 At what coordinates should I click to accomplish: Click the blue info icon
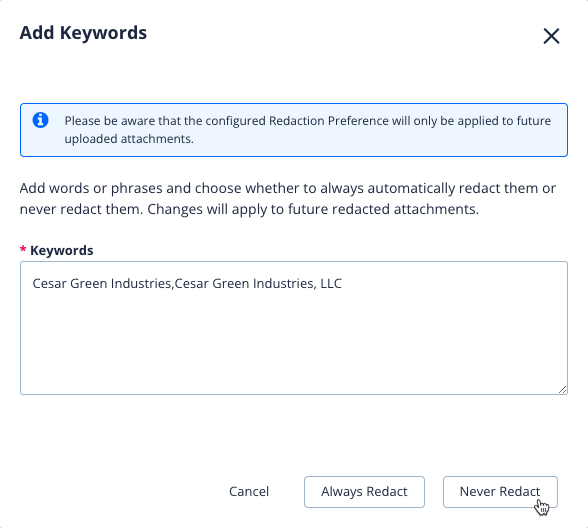[40, 120]
